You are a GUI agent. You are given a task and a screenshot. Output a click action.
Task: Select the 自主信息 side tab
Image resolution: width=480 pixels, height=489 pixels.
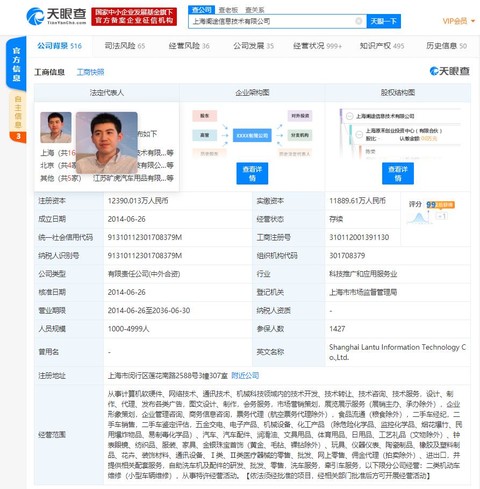point(18,117)
